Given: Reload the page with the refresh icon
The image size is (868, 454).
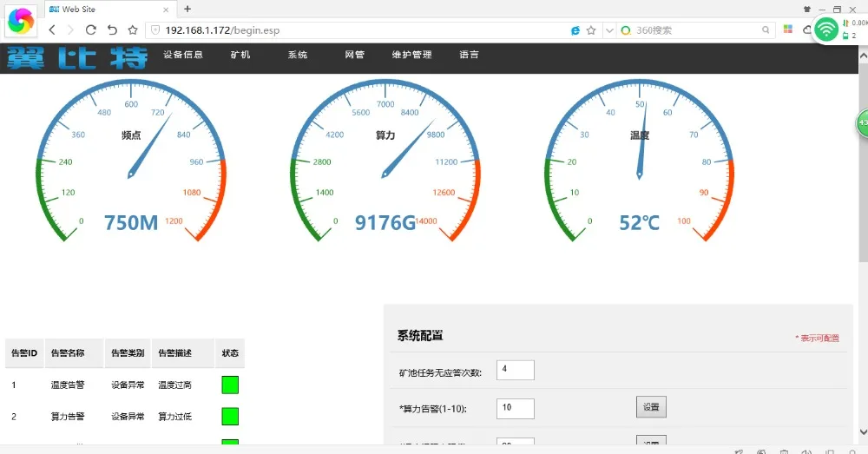Looking at the screenshot, I should [x=91, y=30].
